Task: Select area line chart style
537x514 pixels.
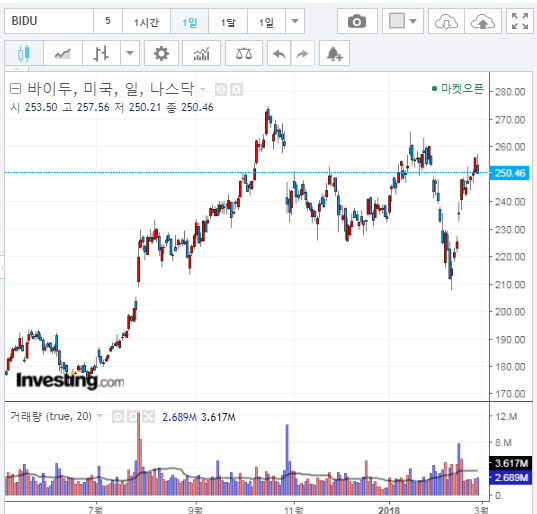Action: [63, 53]
